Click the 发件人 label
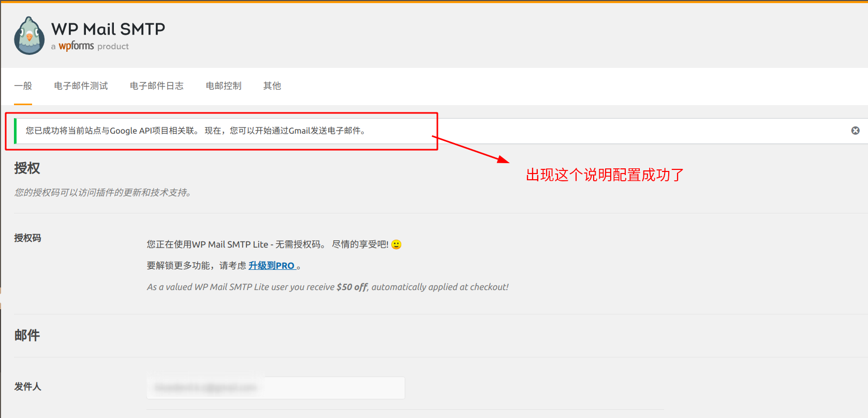 coord(28,387)
